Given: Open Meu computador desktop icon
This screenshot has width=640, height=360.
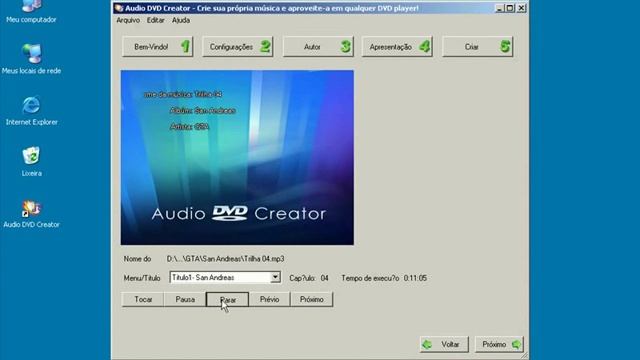Looking at the screenshot, I should click(x=31, y=11).
